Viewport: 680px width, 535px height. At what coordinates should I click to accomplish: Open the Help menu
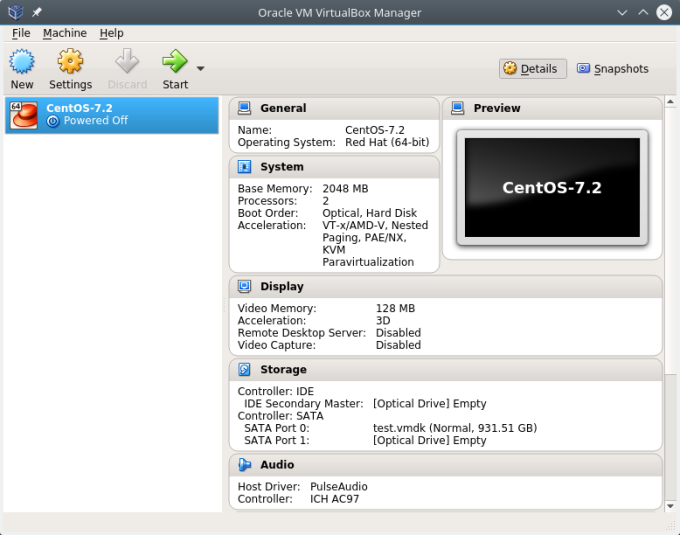111,33
